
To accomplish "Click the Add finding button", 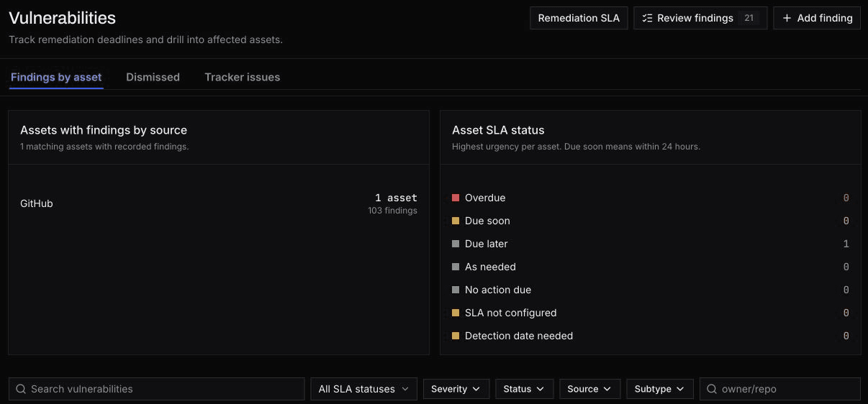I will pyautogui.click(x=817, y=18).
